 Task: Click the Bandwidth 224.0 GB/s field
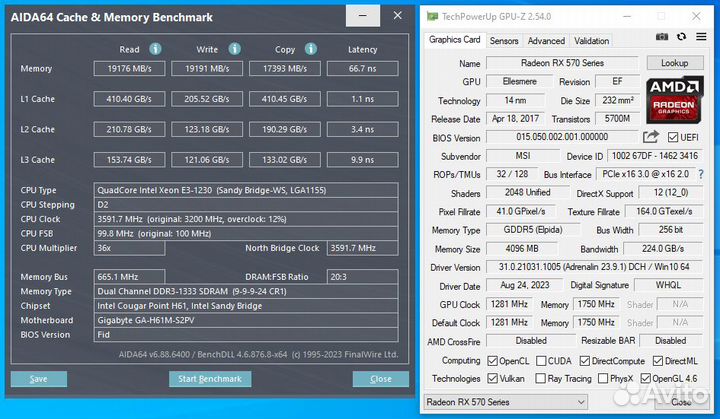[663, 249]
